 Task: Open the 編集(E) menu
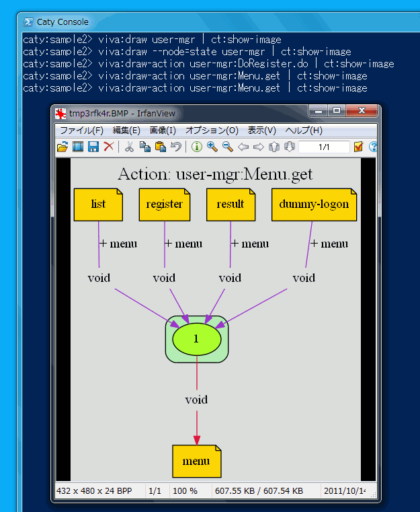click(x=126, y=131)
